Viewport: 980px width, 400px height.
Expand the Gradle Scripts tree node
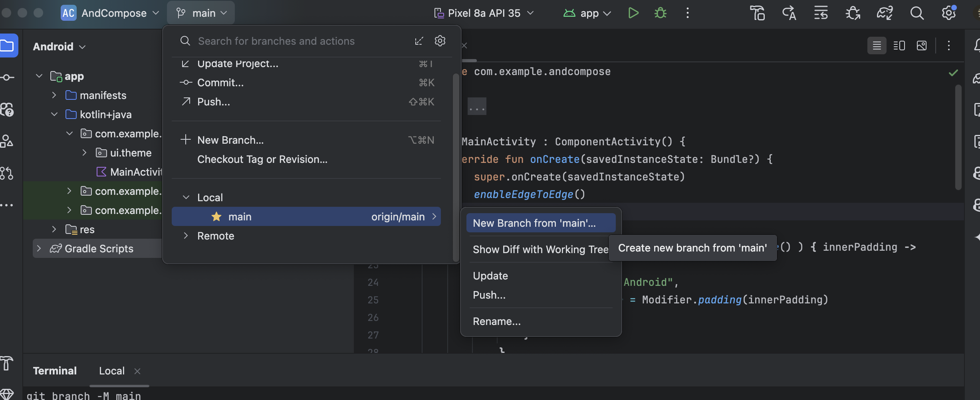[39, 249]
